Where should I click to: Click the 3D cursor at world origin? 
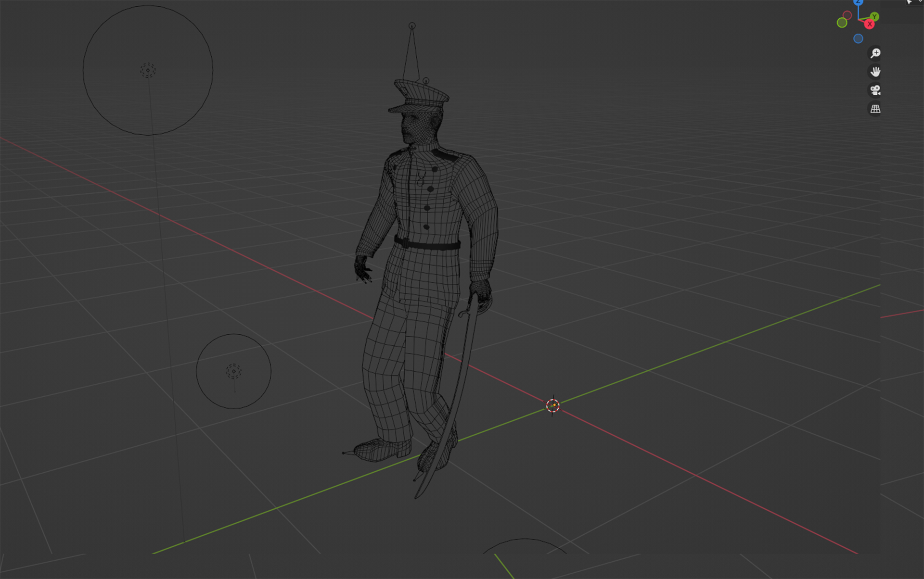(x=552, y=405)
